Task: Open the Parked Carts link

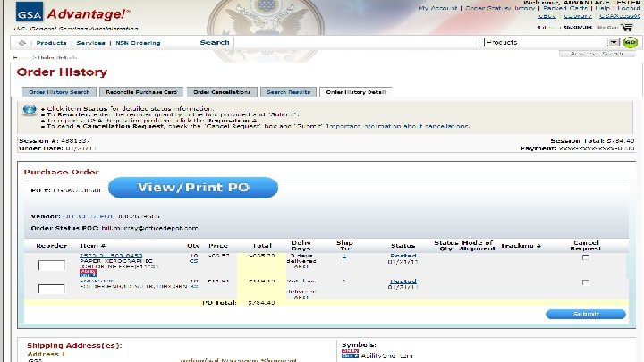Action: click(565, 8)
